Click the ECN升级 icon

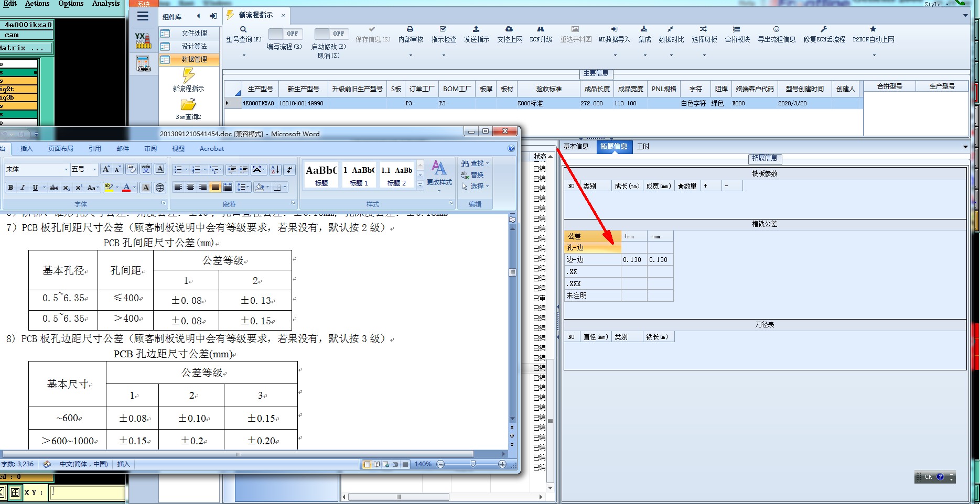pyautogui.click(x=541, y=29)
